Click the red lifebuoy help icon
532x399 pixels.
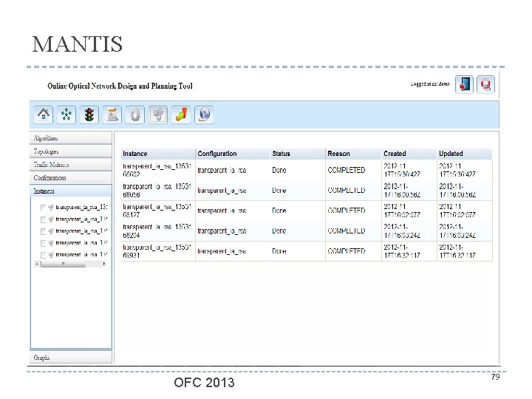coord(486,84)
